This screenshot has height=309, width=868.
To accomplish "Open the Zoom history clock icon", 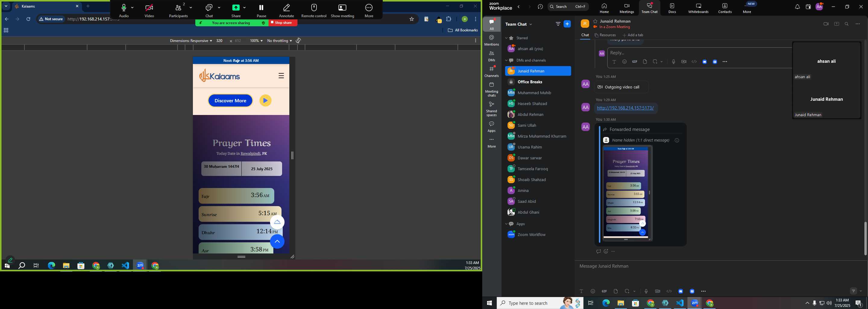I will (x=540, y=6).
